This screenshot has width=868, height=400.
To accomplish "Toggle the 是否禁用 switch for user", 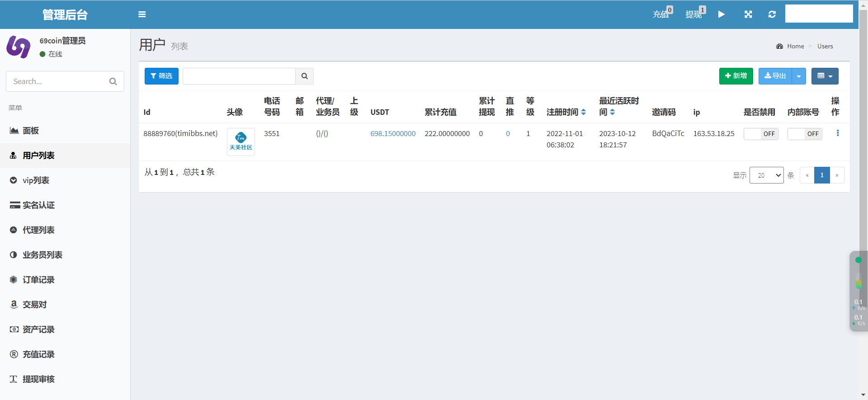I will 761,134.
